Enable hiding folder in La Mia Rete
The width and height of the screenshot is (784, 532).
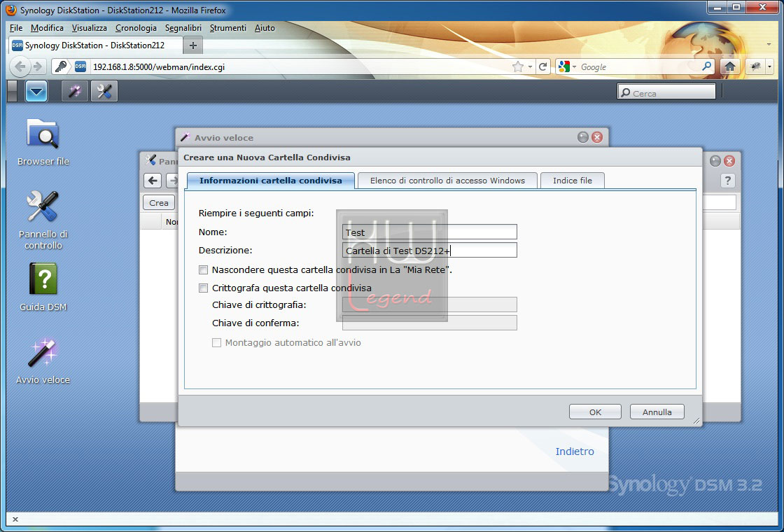203,270
